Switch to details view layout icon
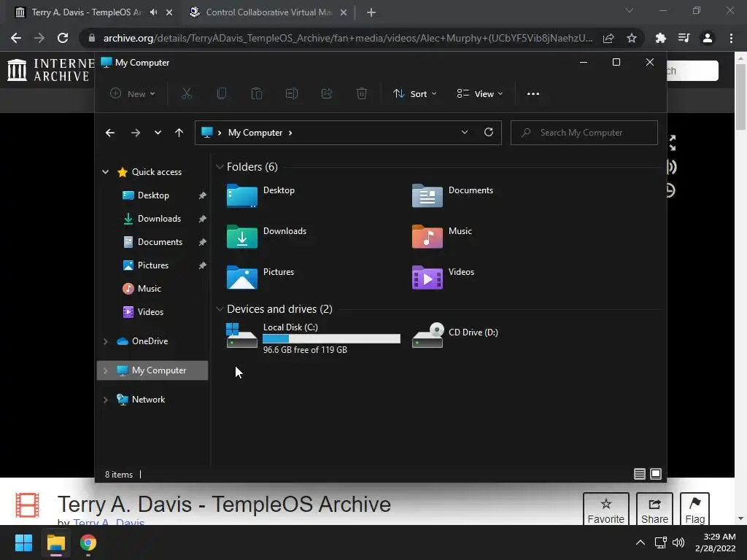Image resolution: width=747 pixels, height=560 pixels. [x=639, y=474]
